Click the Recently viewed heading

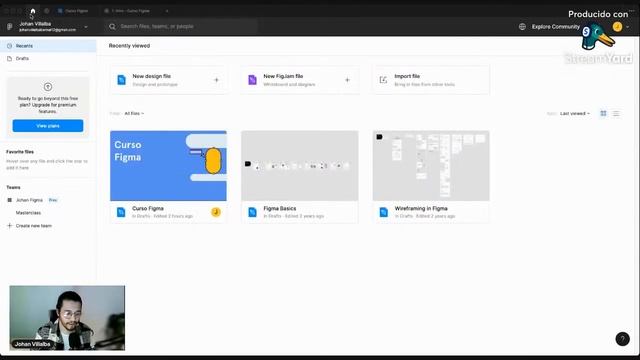(129, 46)
